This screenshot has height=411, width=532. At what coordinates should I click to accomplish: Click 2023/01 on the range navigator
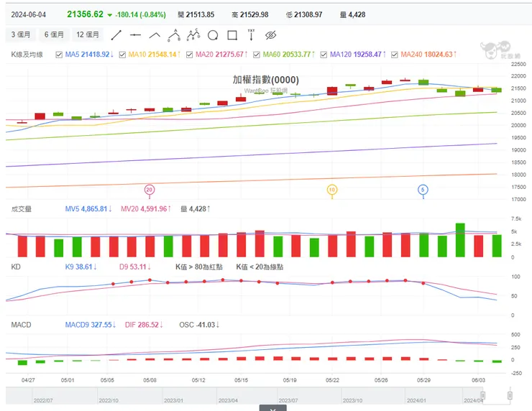click(x=174, y=400)
